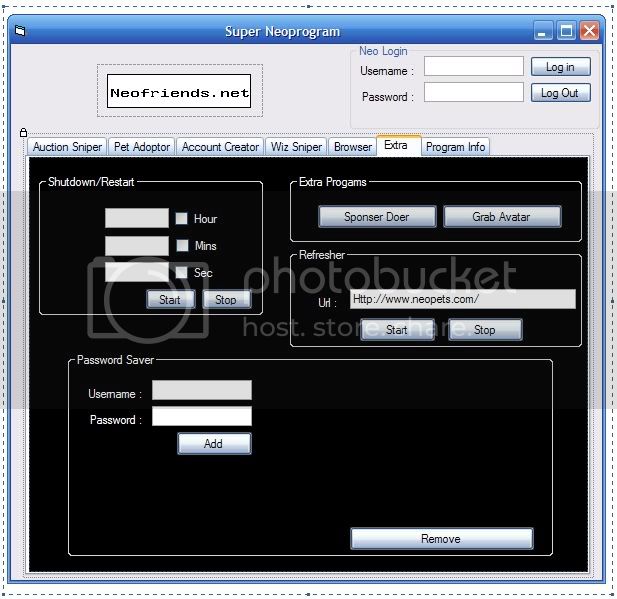Viewport: 617px width, 599px height.
Task: Launch the Sponser Doer program
Action: coord(377,217)
